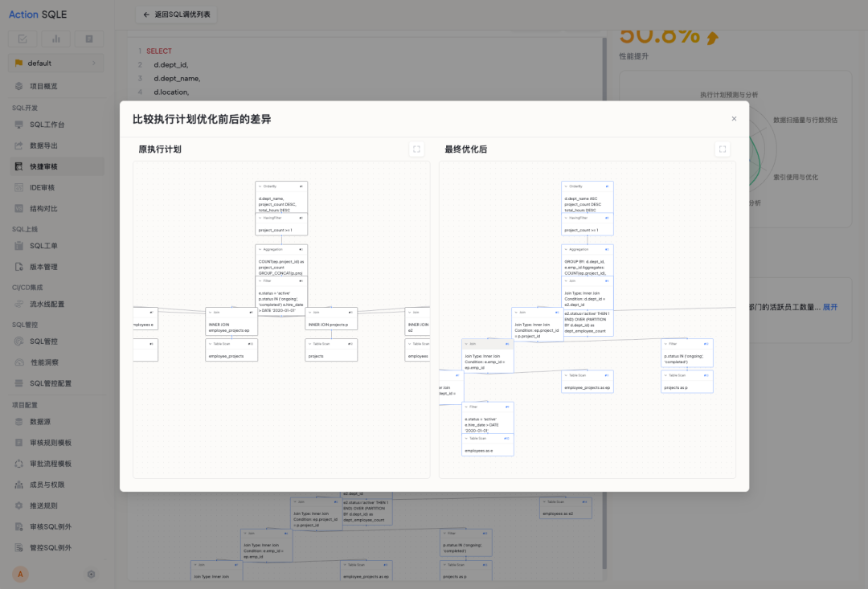This screenshot has height=589, width=868.
Task: Collapse the Orderby node in the original plan
Action: (x=260, y=186)
